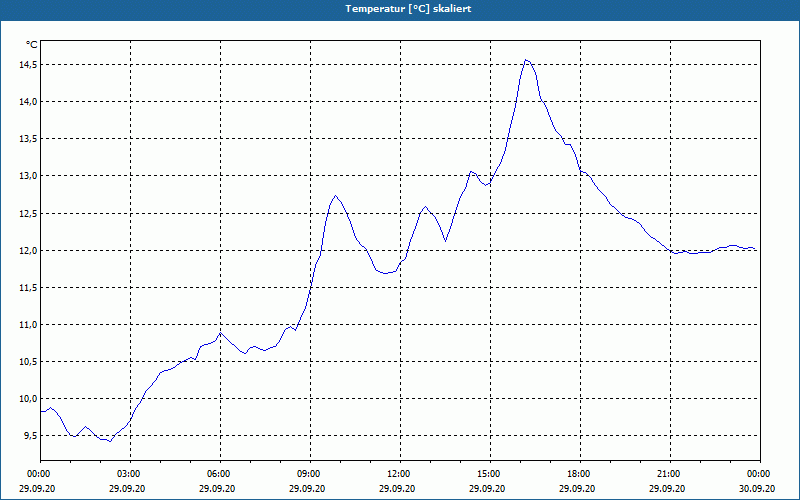Click the 15:00 time axis label
The width and height of the screenshot is (800, 500).
tap(490, 474)
